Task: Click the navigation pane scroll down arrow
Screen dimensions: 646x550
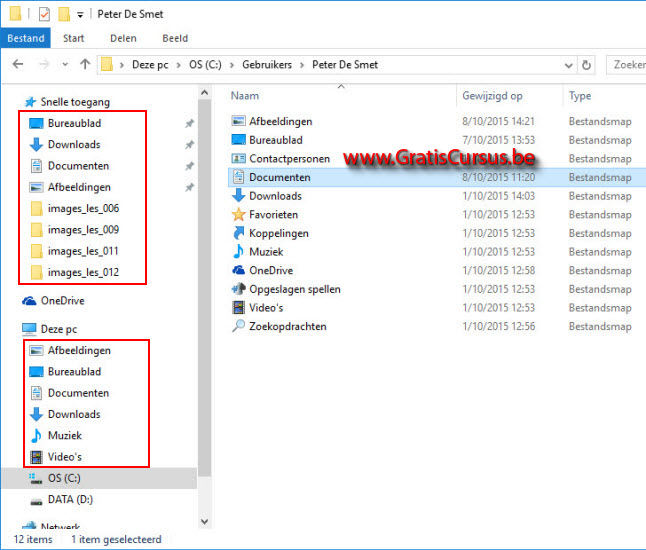Action: click(204, 522)
